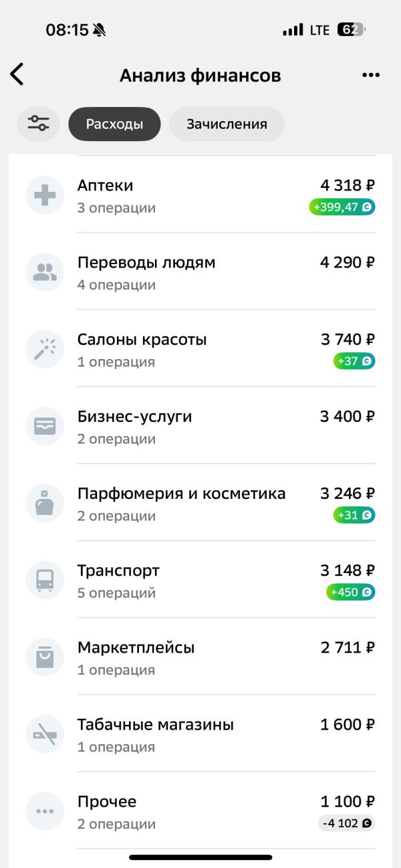Tap the beauty salon magic wand icon
Viewport: 401px width, 868px height.
45,349
